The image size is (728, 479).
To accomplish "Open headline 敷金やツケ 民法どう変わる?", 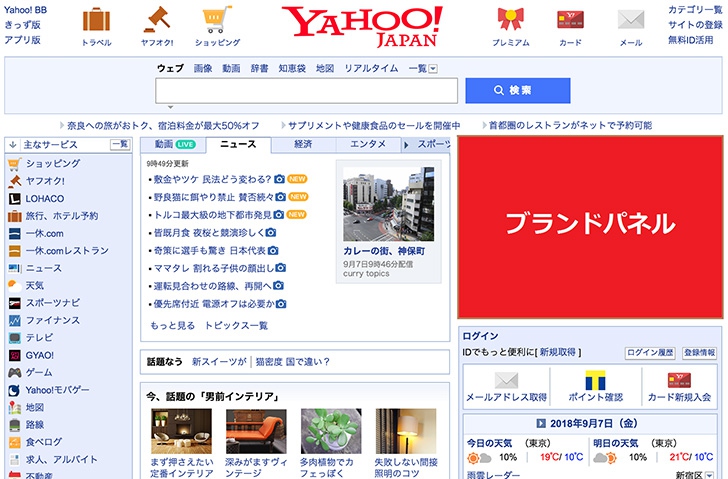I will [x=212, y=179].
